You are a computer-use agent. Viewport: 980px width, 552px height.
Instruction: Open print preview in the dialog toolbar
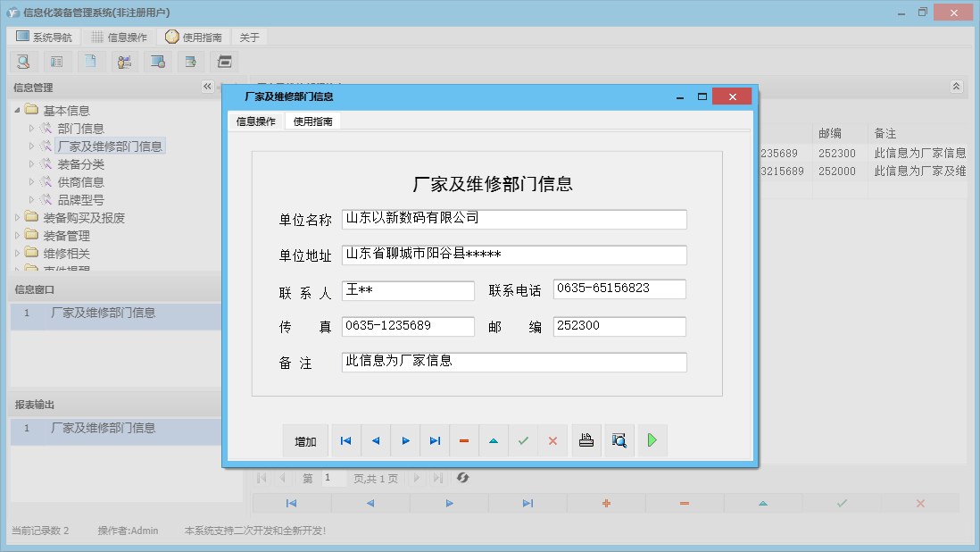tap(619, 440)
